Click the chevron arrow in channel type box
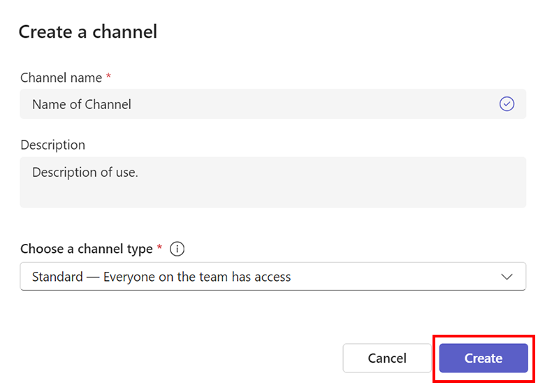The width and height of the screenshot is (545, 392). coord(507,277)
